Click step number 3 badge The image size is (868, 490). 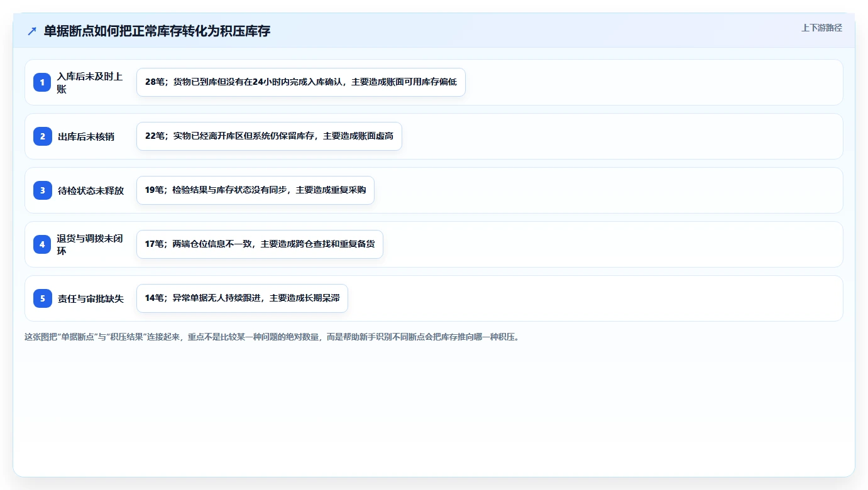click(43, 190)
